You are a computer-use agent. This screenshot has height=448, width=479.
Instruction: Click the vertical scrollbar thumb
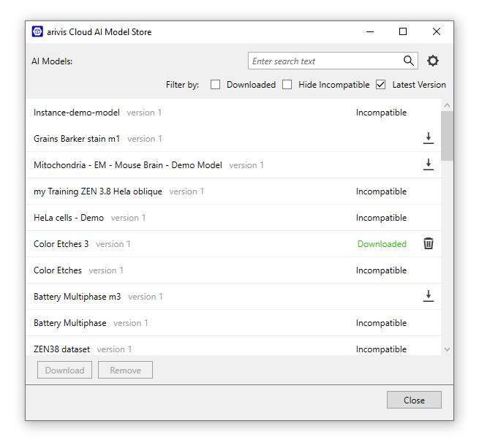click(447, 135)
